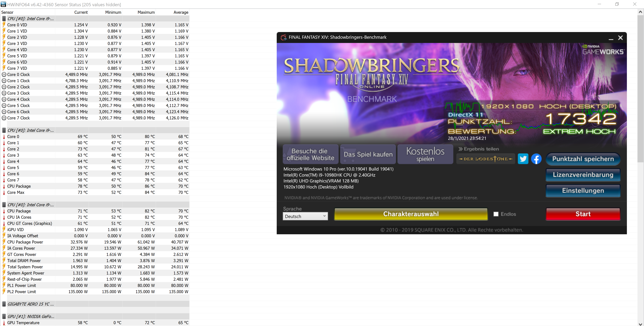Click the Core 0 temperature thermometer icon

tap(4, 137)
